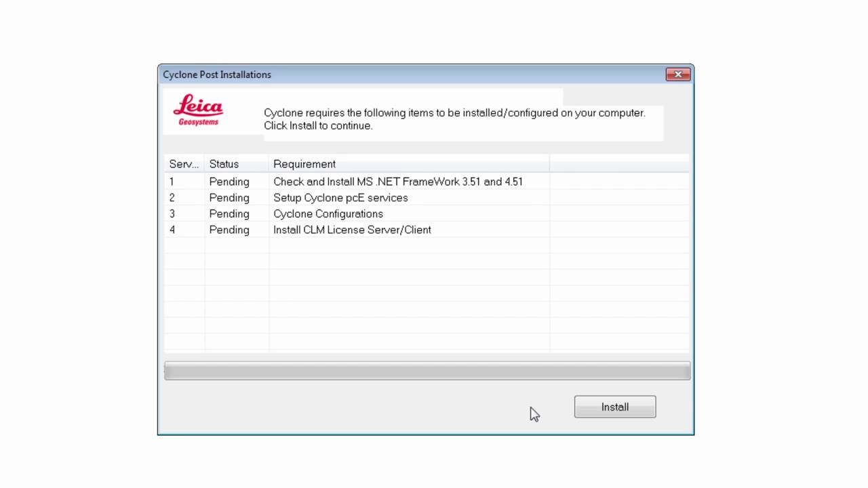Click service number 4 in list
This screenshot has width=868, height=488.
click(x=172, y=230)
